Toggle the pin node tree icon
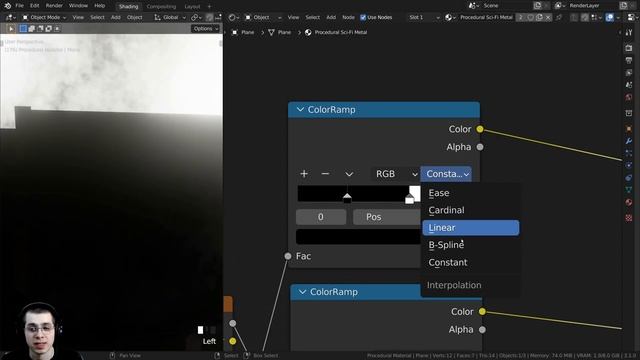This screenshot has height=360, width=640. 559,17
